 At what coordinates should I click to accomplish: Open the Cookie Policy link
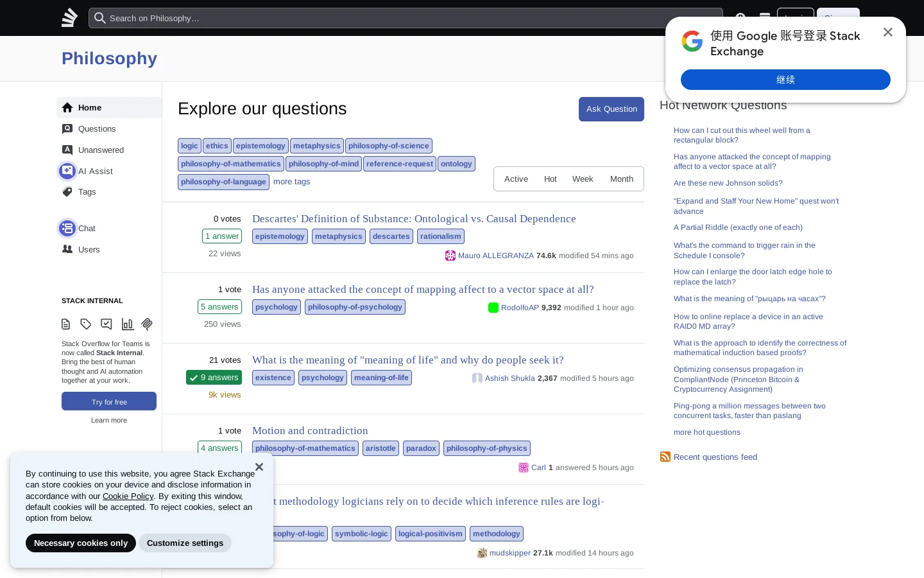[x=128, y=496]
